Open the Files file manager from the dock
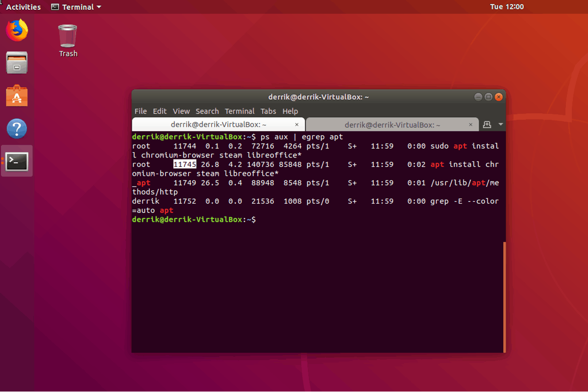Image resolution: width=588 pixels, height=392 pixels. pos(16,63)
